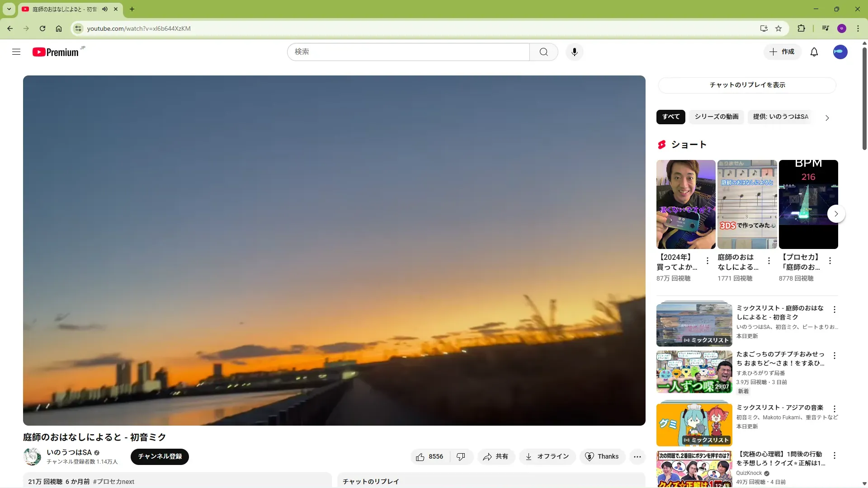Open the notifications bell
The height and width of the screenshot is (488, 868).
tap(814, 52)
